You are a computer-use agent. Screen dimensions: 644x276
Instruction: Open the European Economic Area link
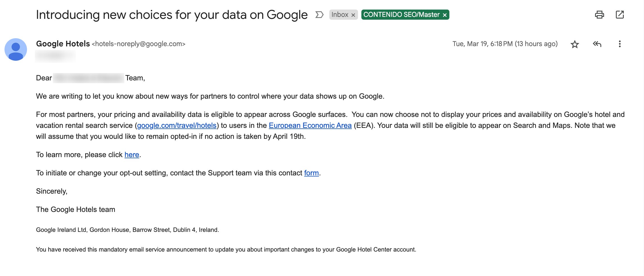tap(310, 126)
